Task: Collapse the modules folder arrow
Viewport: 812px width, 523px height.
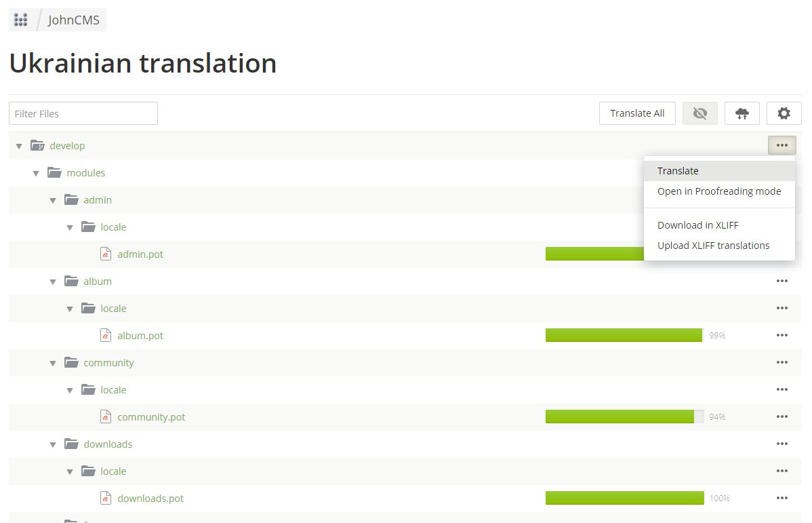Action: point(36,173)
